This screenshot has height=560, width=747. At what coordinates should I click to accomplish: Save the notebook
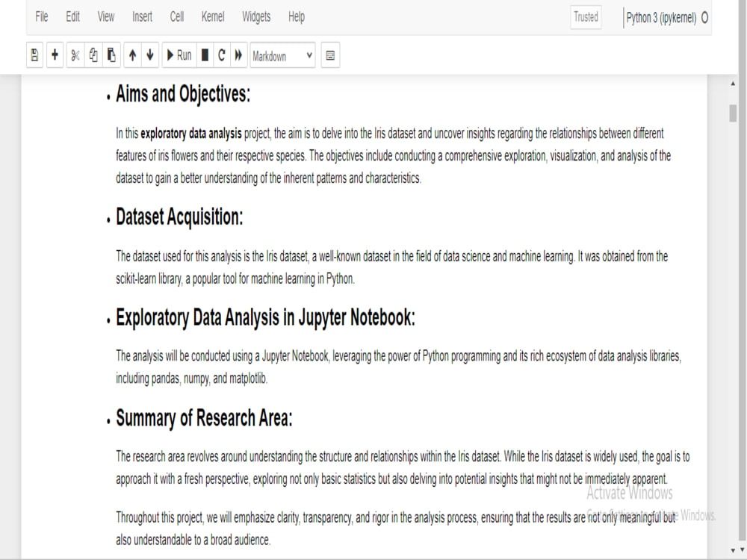tap(34, 55)
